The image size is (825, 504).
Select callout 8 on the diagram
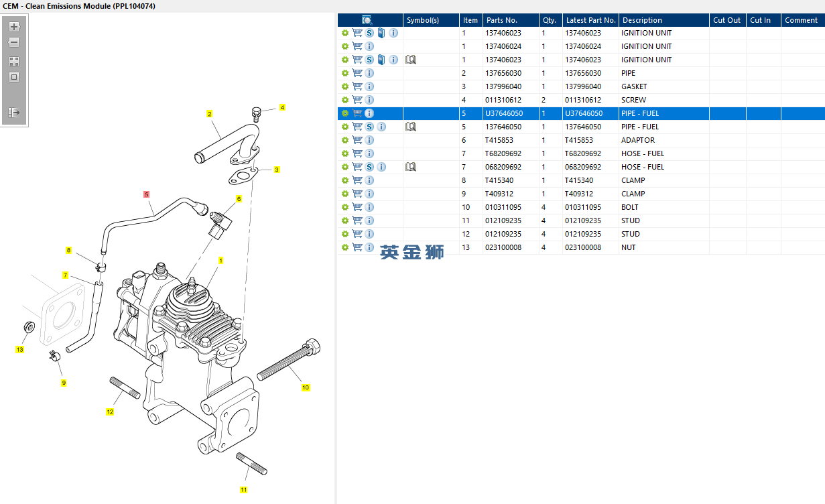pos(68,250)
